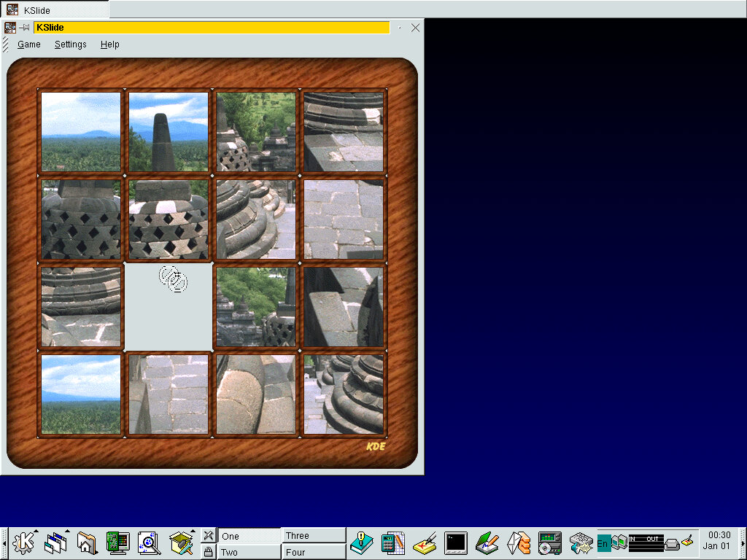The image size is (747, 560).
Task: Open the Game menu
Action: pos(29,44)
